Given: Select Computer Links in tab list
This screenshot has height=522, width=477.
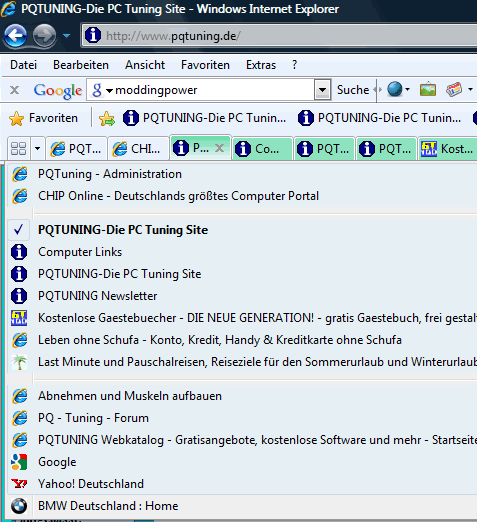Looking at the screenshot, I should [242, 252].
